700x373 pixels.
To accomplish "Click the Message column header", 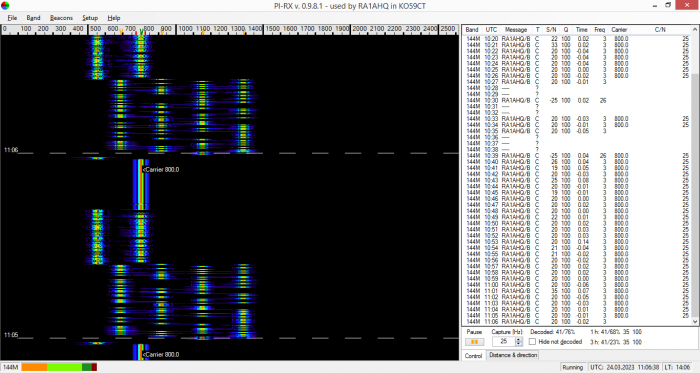I will coord(516,29).
